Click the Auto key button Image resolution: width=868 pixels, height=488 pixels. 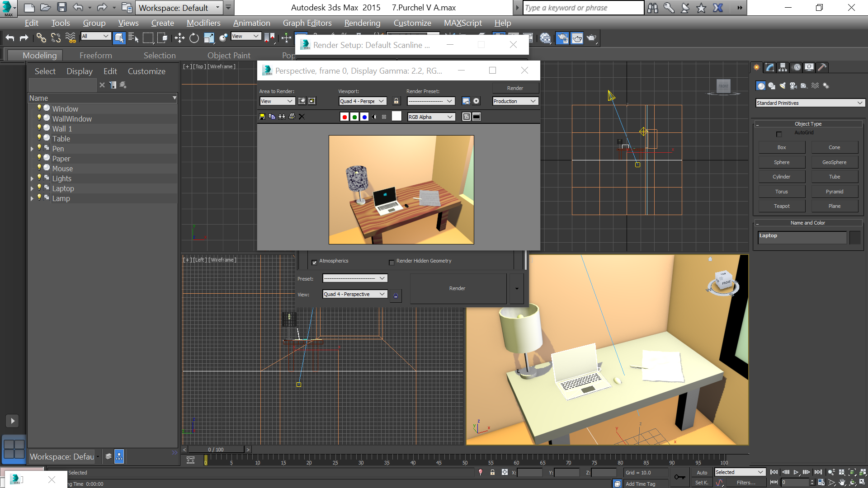[x=702, y=473]
